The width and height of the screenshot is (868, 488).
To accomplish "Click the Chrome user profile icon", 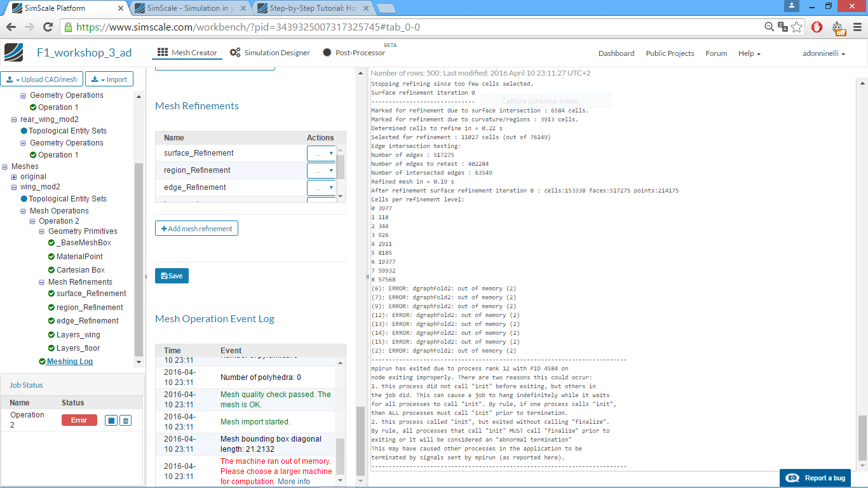I will coord(792,6).
